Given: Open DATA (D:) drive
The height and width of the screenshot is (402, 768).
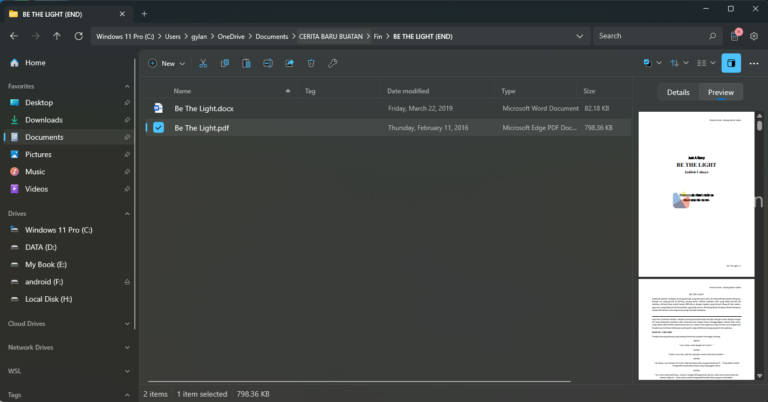Looking at the screenshot, I should [69, 247].
